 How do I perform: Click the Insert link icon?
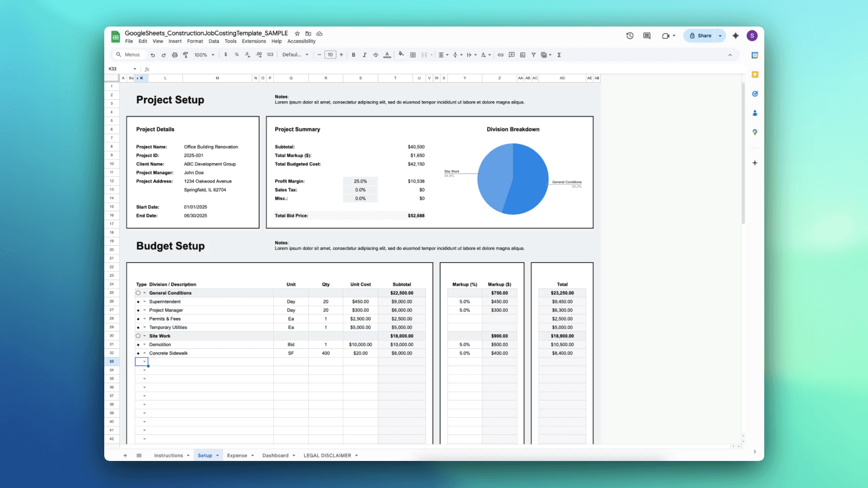point(500,55)
